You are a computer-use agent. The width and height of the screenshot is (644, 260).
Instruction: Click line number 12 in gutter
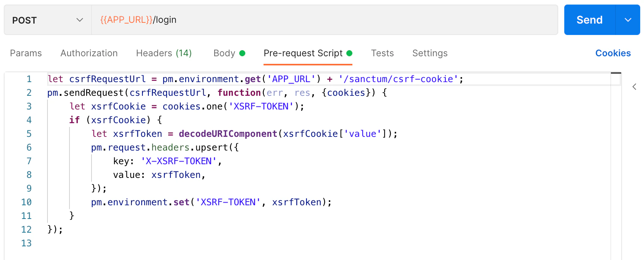(26, 230)
